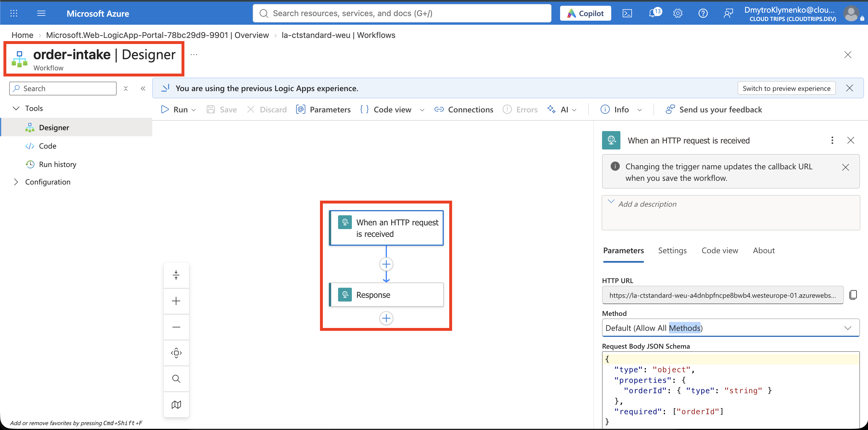Open the feedback person icon in header
Screen dimensions: 868x430
click(x=728, y=14)
